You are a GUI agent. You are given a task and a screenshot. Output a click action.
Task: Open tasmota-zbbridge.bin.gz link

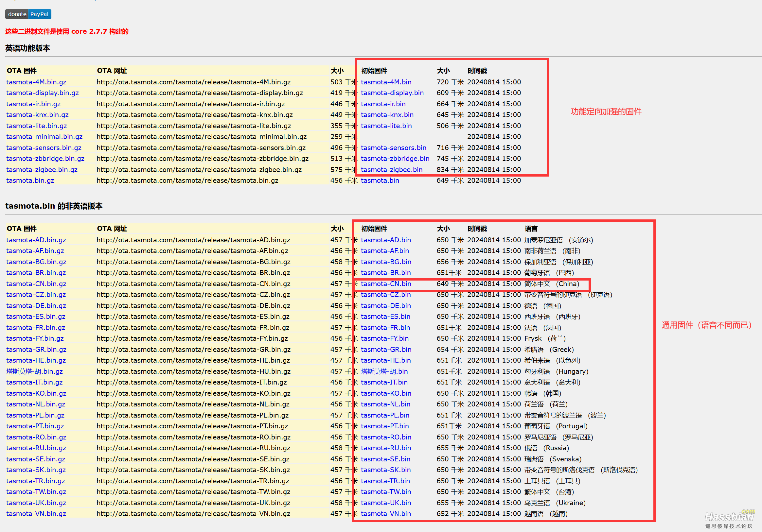pyautogui.click(x=45, y=159)
